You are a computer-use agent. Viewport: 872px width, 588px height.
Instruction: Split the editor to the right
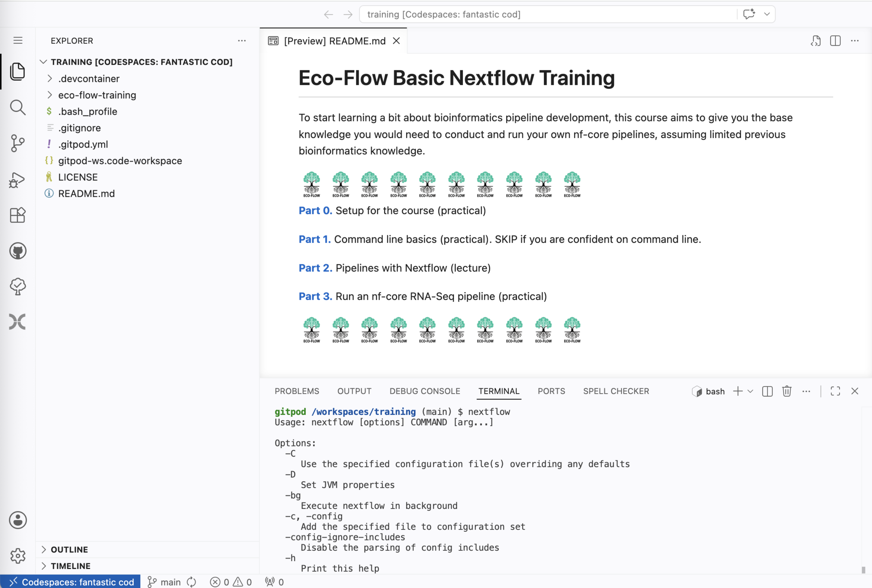(x=835, y=41)
